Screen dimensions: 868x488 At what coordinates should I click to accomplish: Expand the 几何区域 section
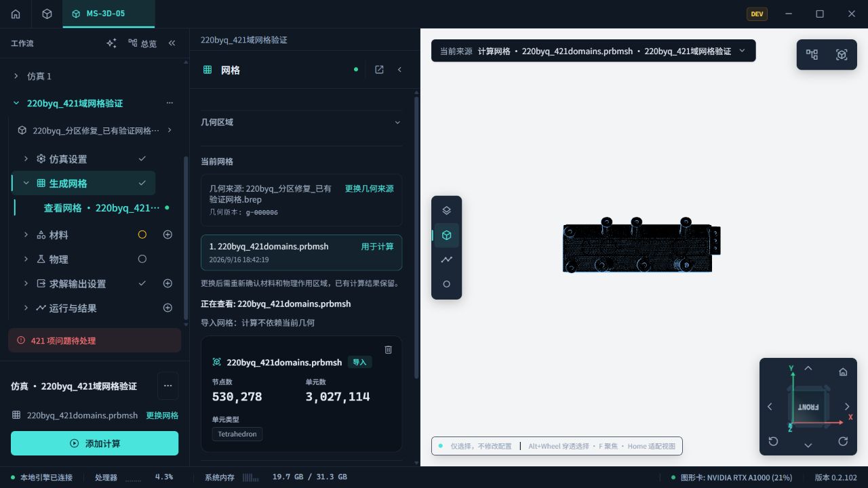(301, 122)
